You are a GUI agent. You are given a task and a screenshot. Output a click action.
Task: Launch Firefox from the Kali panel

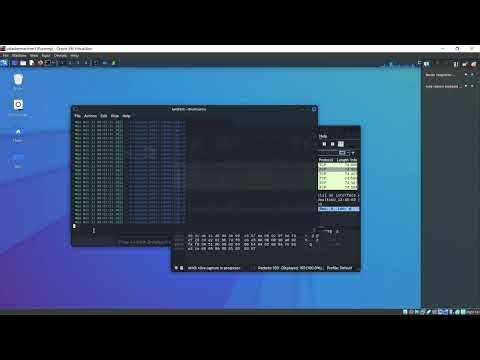coord(40,62)
